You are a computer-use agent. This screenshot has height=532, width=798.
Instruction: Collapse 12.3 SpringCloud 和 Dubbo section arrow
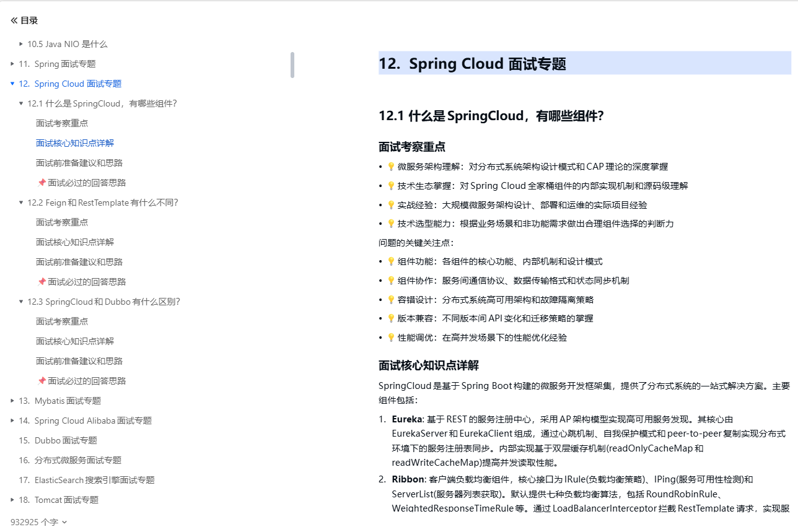[21, 302]
